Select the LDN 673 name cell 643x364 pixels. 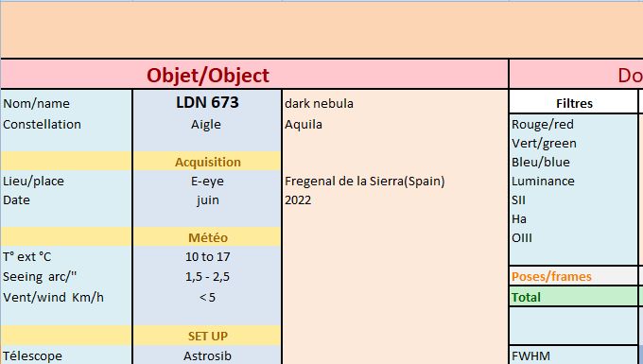pos(207,102)
